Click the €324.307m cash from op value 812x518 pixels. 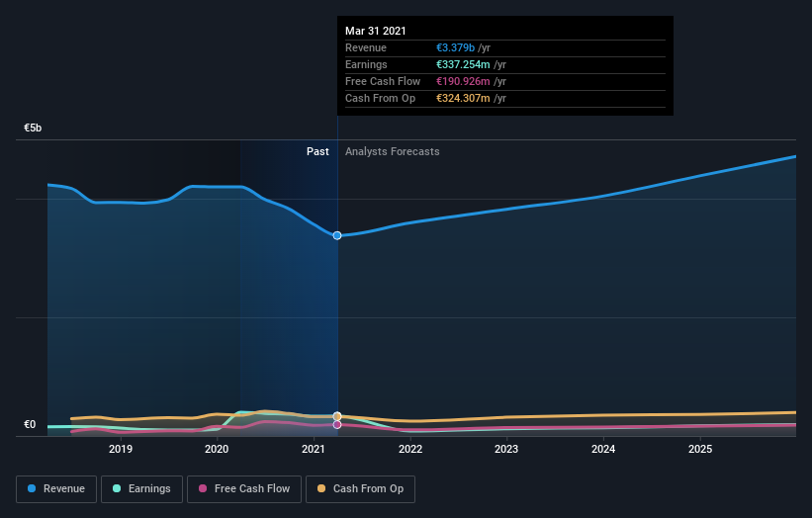[463, 98]
